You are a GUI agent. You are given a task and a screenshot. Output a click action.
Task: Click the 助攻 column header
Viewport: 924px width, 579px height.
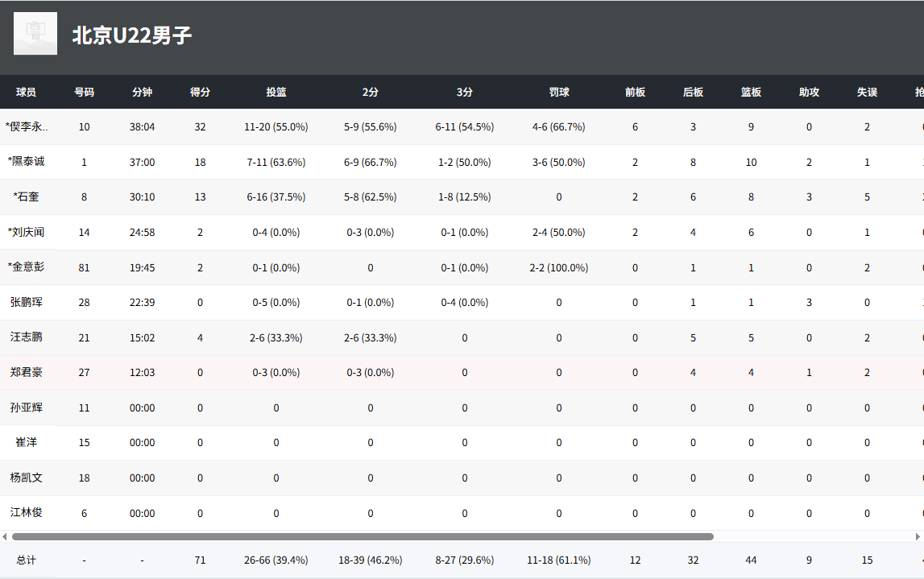(x=809, y=93)
